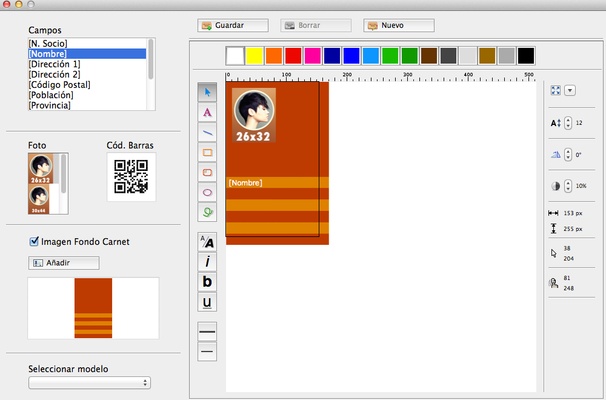Select the rectangle shape tool
The width and height of the screenshot is (606, 400).
(x=207, y=152)
